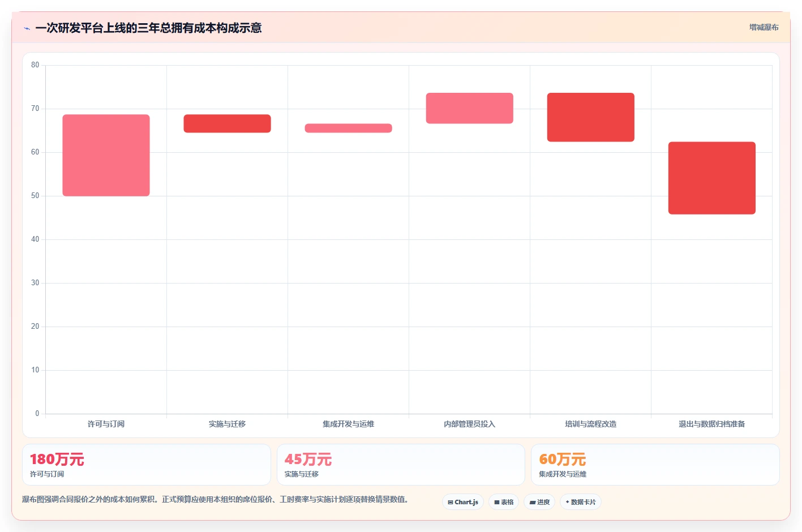
Task: Click the chart title 一次研发平台上线的三年总拥有成本构成示意
Action: coord(148,28)
